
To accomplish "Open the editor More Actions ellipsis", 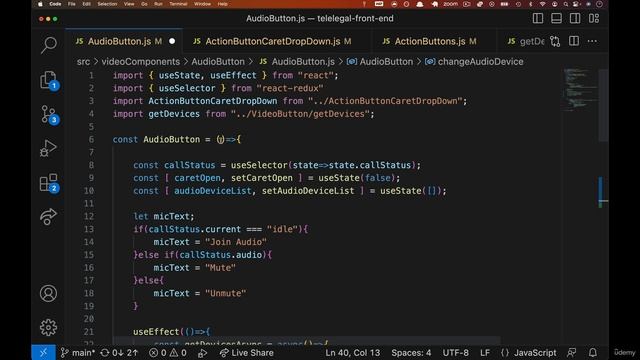I will 592,41.
